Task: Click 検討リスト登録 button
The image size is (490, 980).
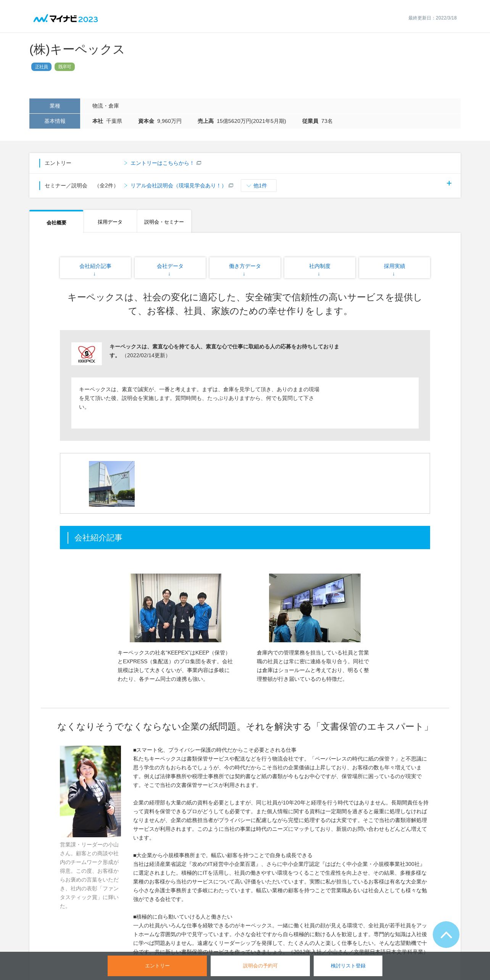Action: pyautogui.click(x=348, y=965)
